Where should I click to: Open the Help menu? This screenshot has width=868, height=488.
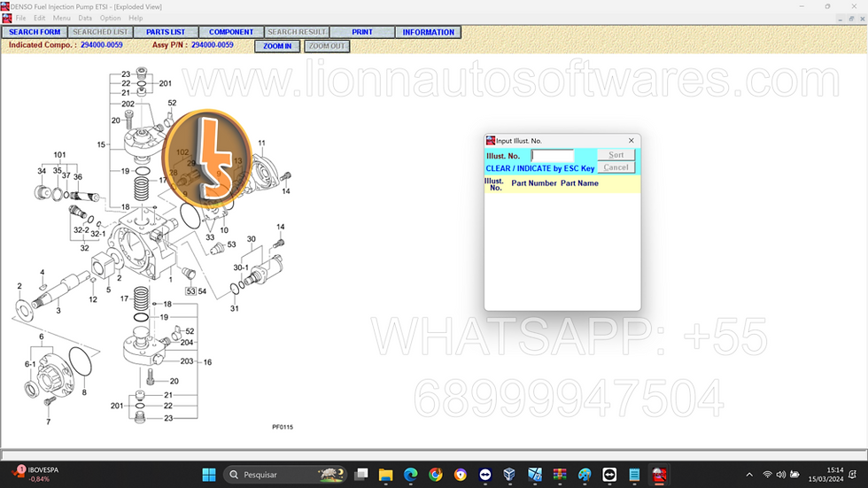[x=136, y=18]
